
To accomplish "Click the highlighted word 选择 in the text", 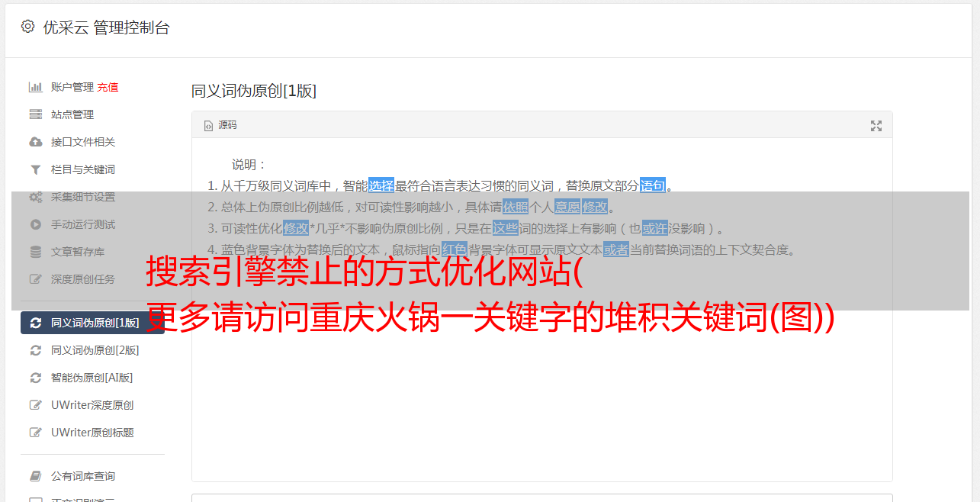I will 381,185.
